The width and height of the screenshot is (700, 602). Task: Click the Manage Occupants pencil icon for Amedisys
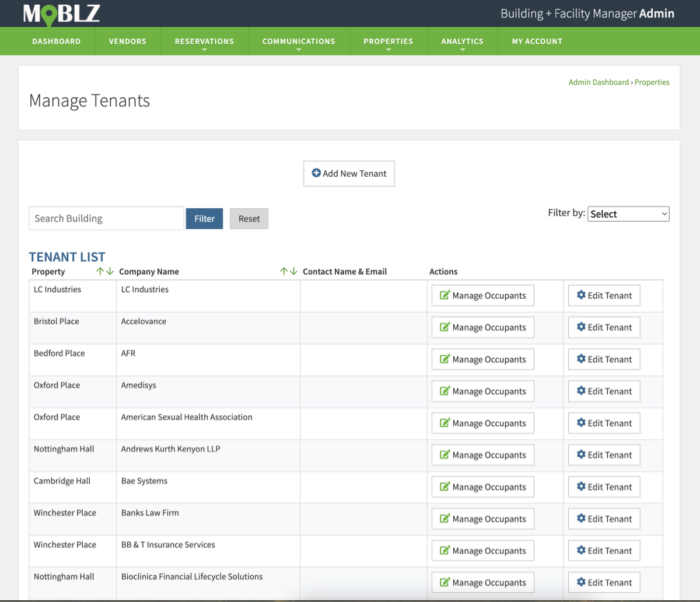click(444, 391)
